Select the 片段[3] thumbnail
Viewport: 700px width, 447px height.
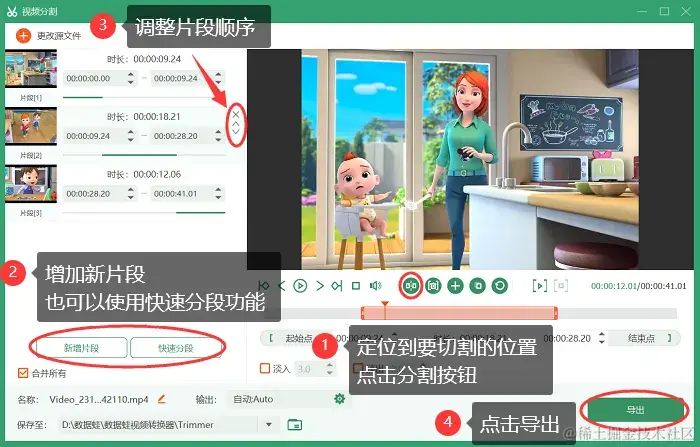31,184
